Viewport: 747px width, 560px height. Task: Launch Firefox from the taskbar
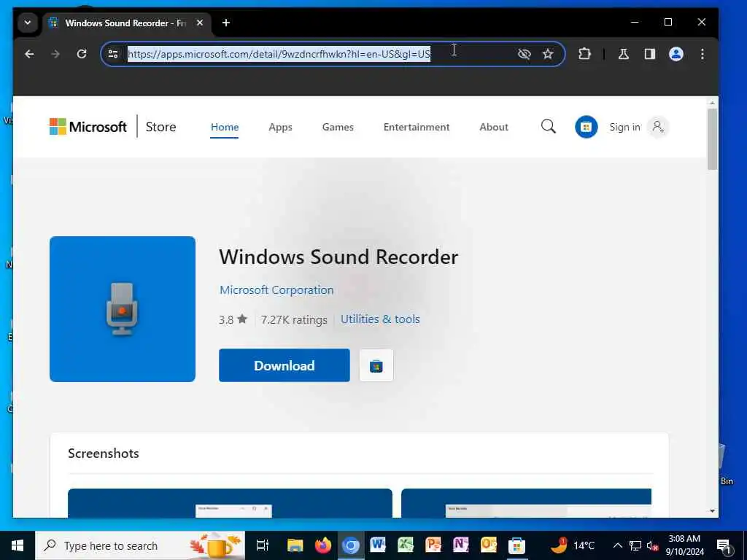click(322, 545)
